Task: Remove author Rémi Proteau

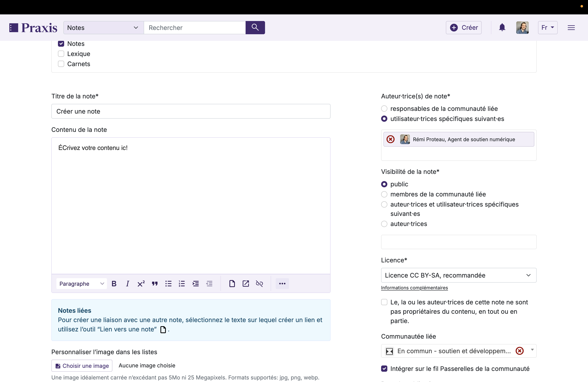Action: click(390, 139)
